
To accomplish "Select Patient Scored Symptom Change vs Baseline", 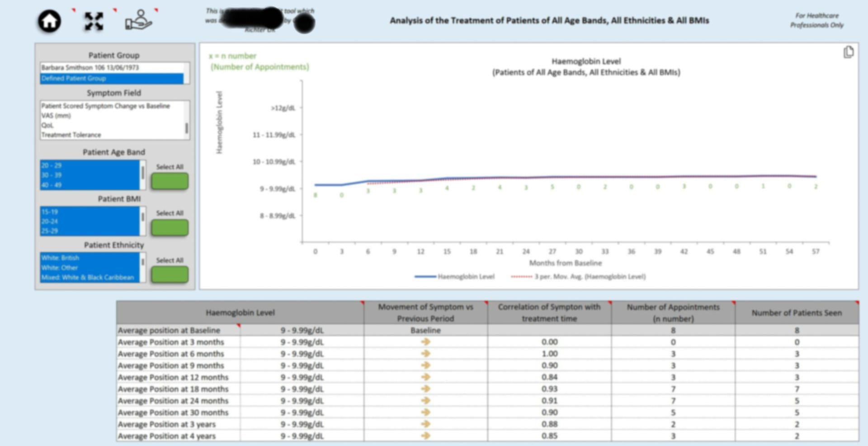I will [112, 106].
